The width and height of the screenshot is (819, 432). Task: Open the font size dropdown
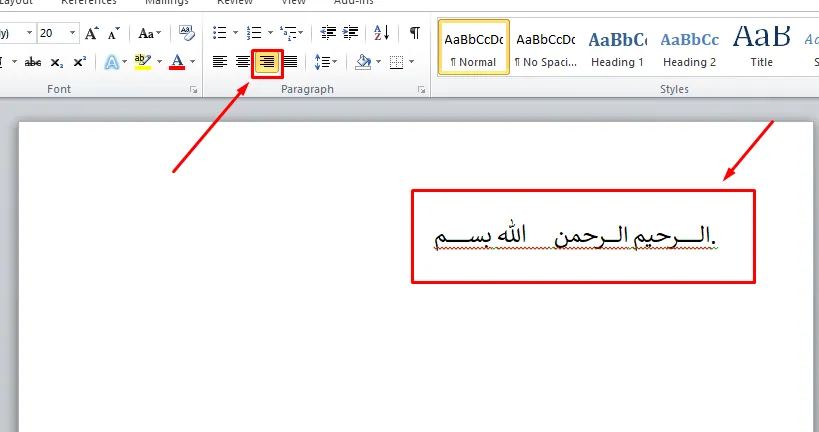(x=71, y=33)
